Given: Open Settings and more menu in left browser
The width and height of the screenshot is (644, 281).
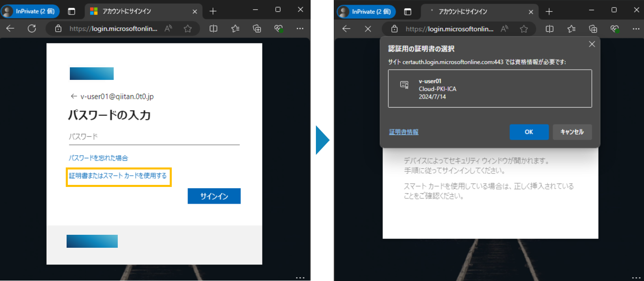Looking at the screenshot, I should point(300,28).
